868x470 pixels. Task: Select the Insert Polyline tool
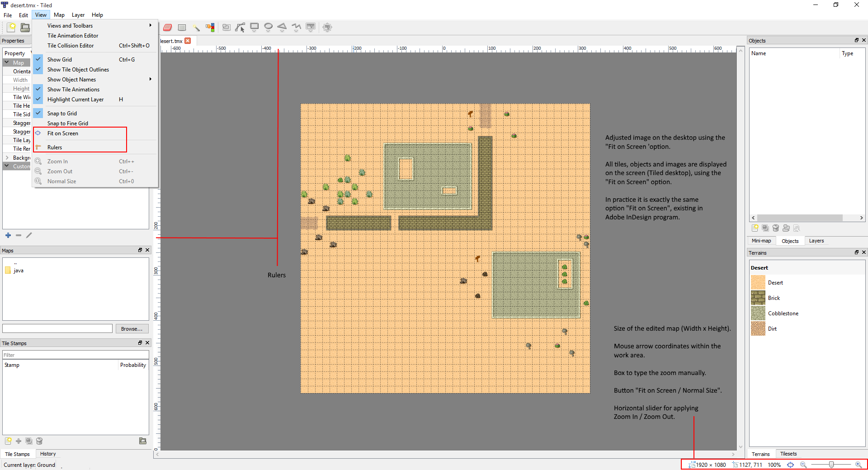296,28
